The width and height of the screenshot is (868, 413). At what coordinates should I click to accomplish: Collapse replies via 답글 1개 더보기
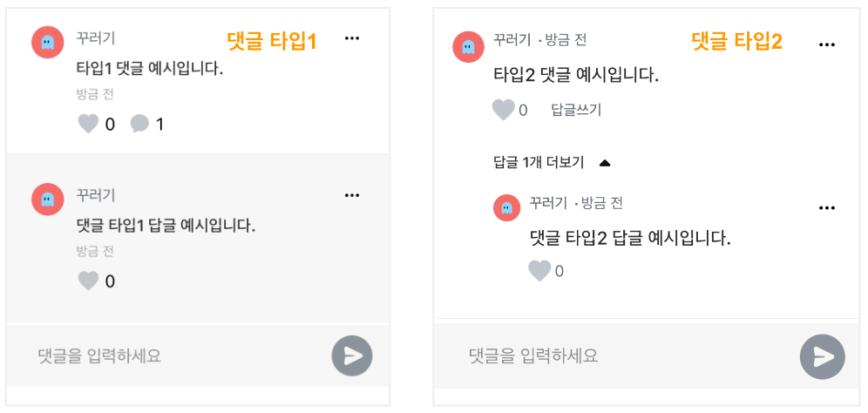pos(538,162)
